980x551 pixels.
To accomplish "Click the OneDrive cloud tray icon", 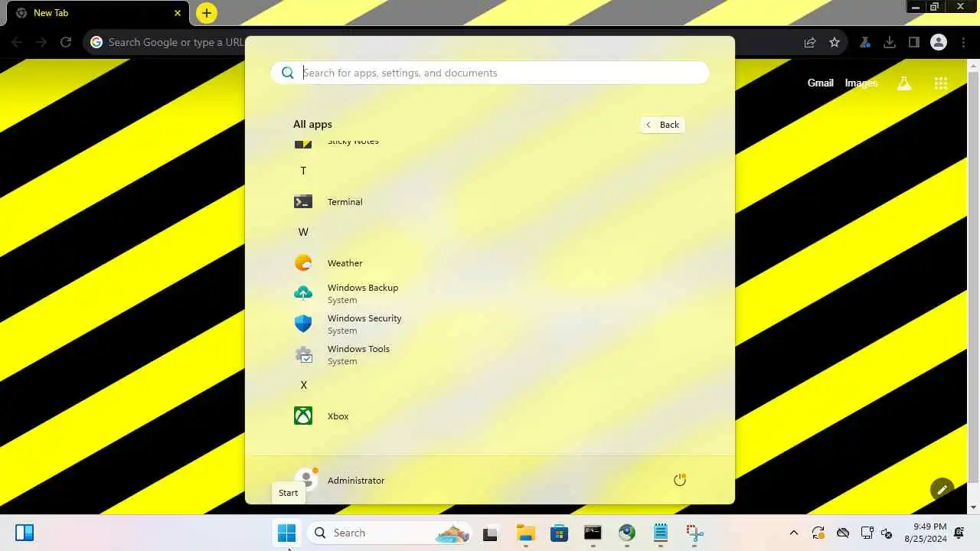I will point(843,533).
